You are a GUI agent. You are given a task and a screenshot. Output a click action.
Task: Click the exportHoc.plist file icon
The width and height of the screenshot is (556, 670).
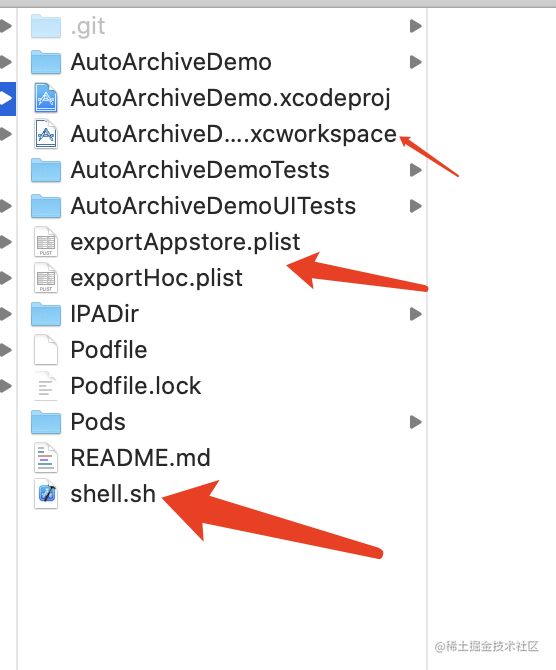click(46, 278)
